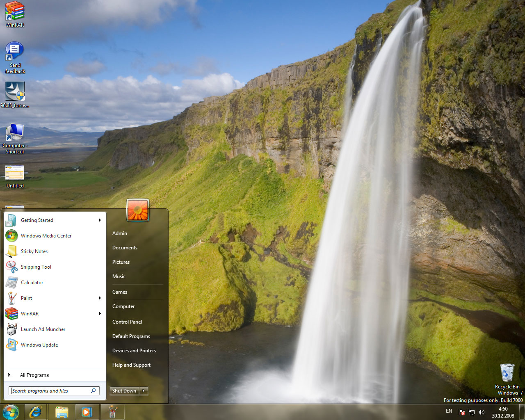Click the Action Center flag tray icon
The height and width of the screenshot is (420, 525).
coord(462,412)
